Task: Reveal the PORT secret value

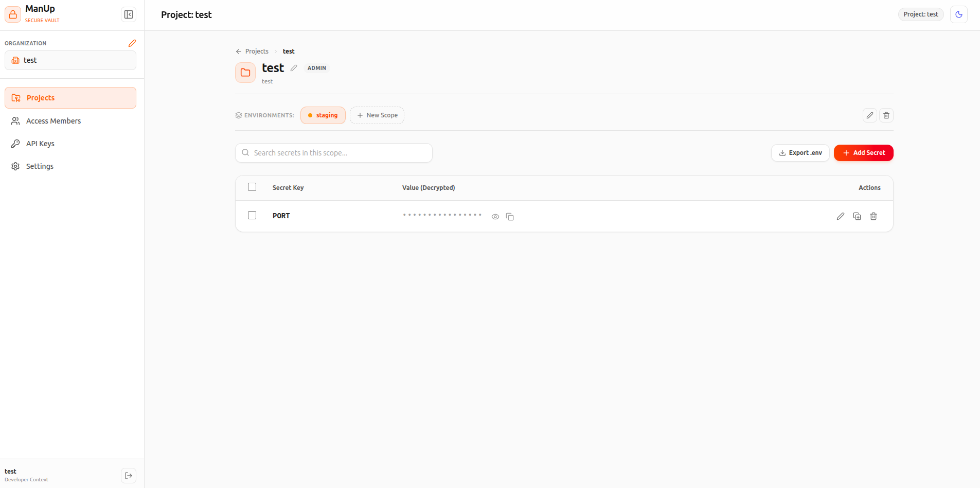Action: (495, 217)
